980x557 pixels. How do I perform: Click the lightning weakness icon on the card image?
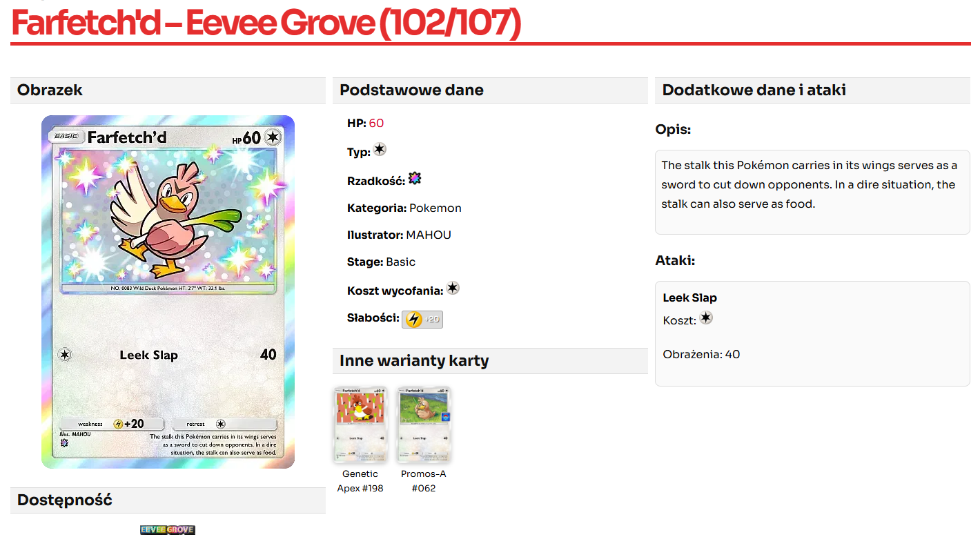tap(118, 424)
